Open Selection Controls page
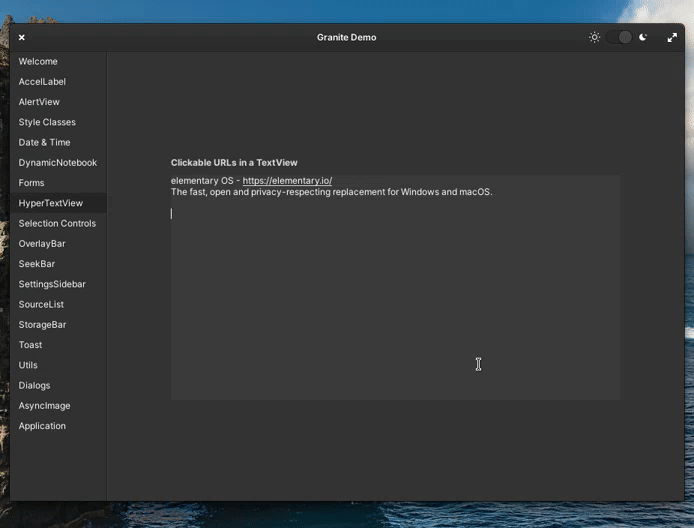694x528 pixels. (57, 224)
